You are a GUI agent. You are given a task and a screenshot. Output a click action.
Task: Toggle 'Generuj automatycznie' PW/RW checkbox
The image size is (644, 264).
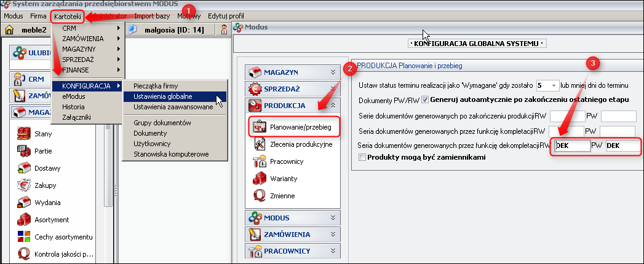[425, 99]
